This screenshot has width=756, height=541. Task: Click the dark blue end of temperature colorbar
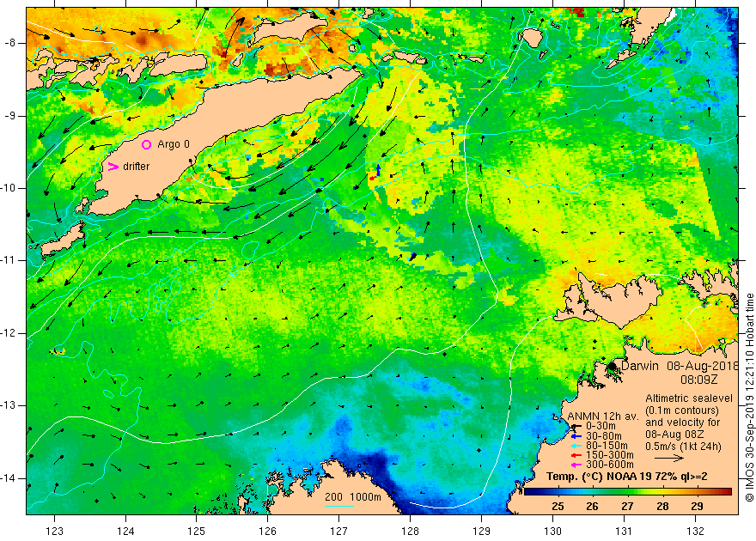tap(528, 492)
